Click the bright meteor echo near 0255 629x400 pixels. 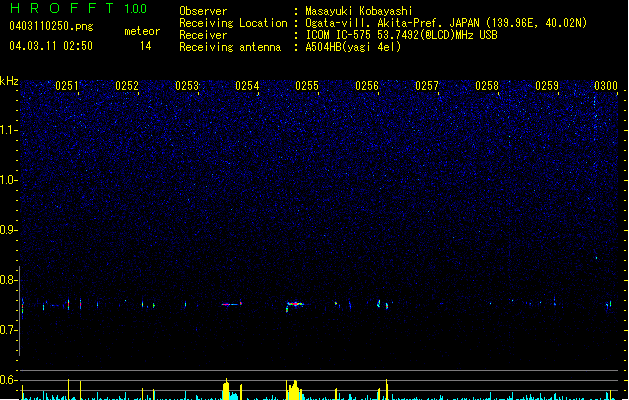(295, 305)
